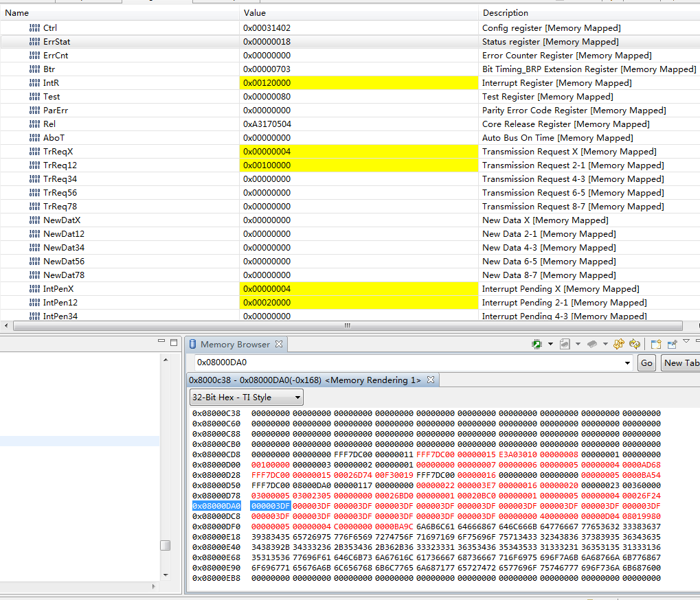Open dropdown next to the gray chip icon

point(605,344)
